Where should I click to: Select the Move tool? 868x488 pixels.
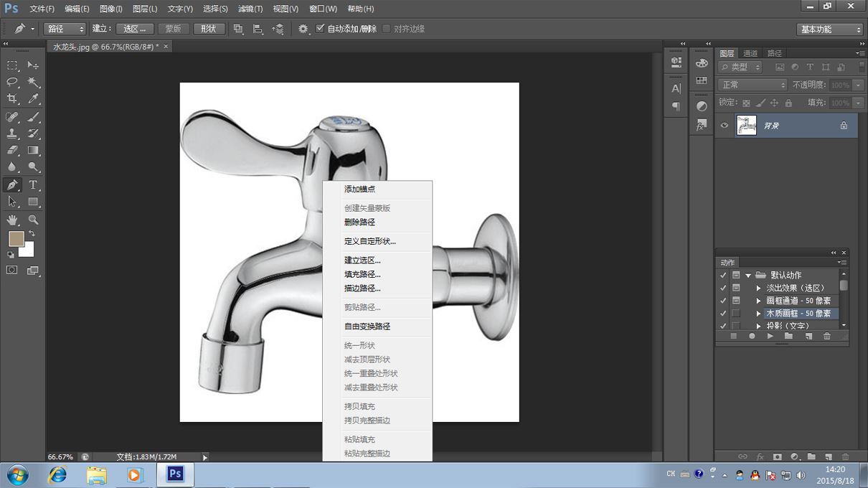[x=33, y=65]
